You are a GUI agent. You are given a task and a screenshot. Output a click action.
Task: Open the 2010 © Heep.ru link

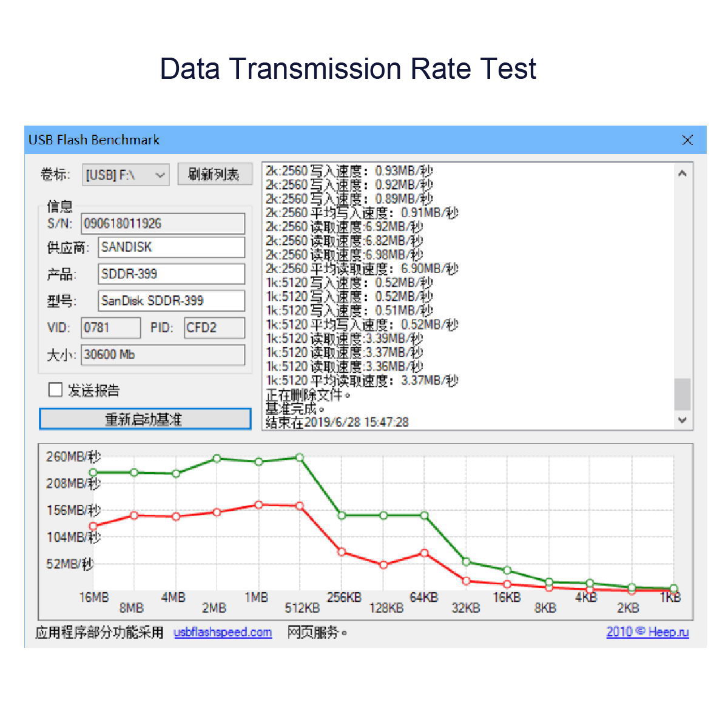click(x=647, y=632)
